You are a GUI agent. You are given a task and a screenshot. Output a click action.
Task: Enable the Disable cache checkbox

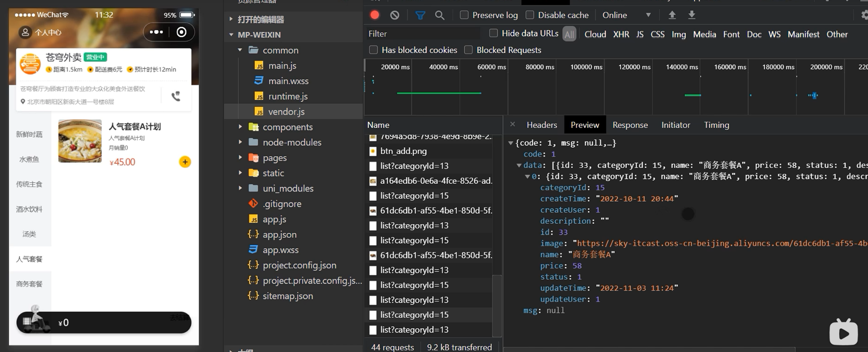click(x=530, y=15)
